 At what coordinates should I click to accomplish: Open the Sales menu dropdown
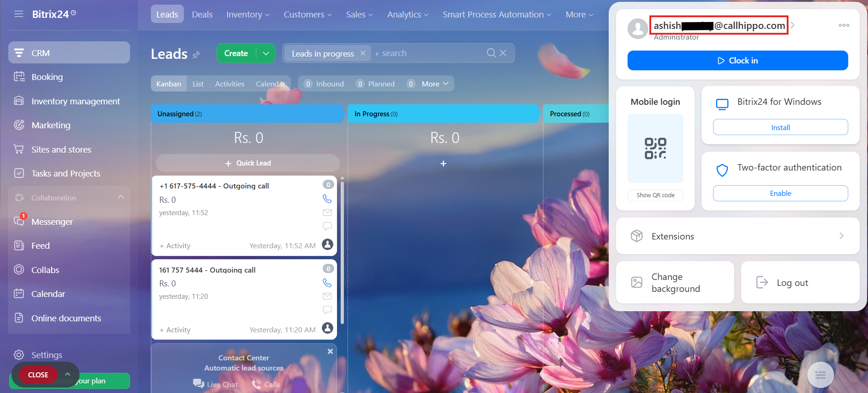(360, 14)
